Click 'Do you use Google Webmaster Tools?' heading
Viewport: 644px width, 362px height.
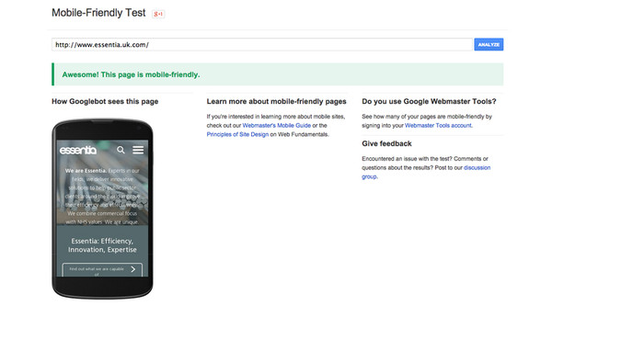click(430, 101)
